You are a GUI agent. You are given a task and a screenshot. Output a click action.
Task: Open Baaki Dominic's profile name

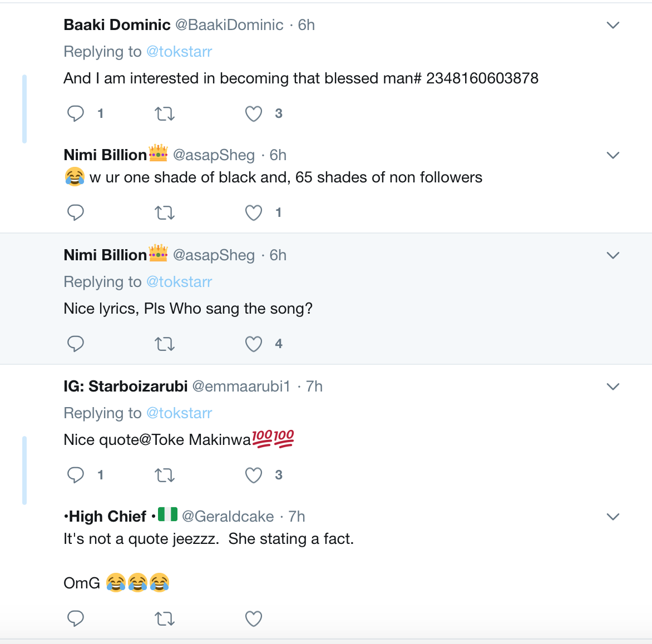pyautogui.click(x=117, y=25)
